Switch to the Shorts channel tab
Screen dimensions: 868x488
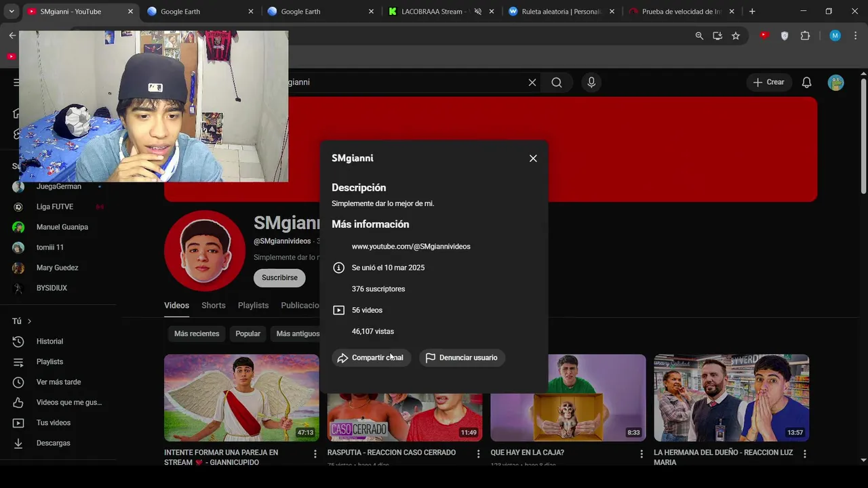pos(214,306)
